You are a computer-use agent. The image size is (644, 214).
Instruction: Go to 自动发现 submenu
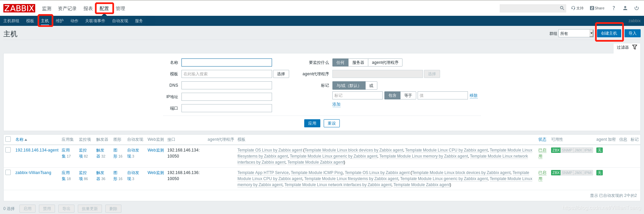pos(120,21)
